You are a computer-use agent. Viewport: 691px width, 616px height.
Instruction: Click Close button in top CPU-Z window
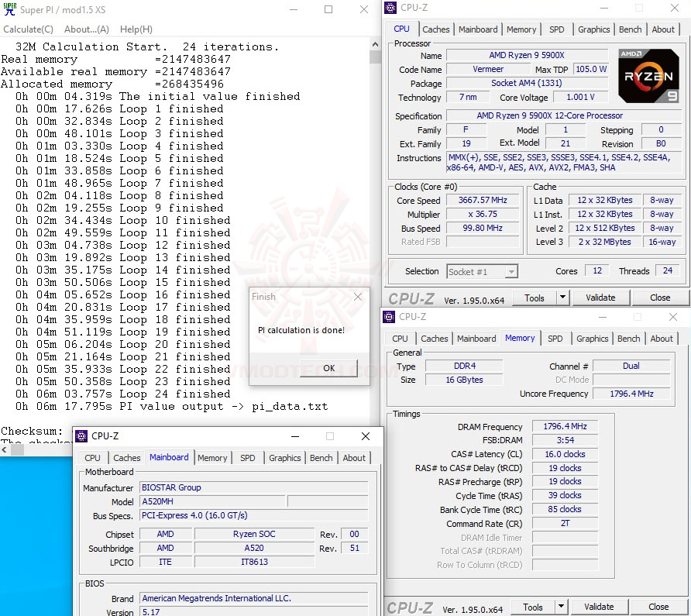point(660,298)
